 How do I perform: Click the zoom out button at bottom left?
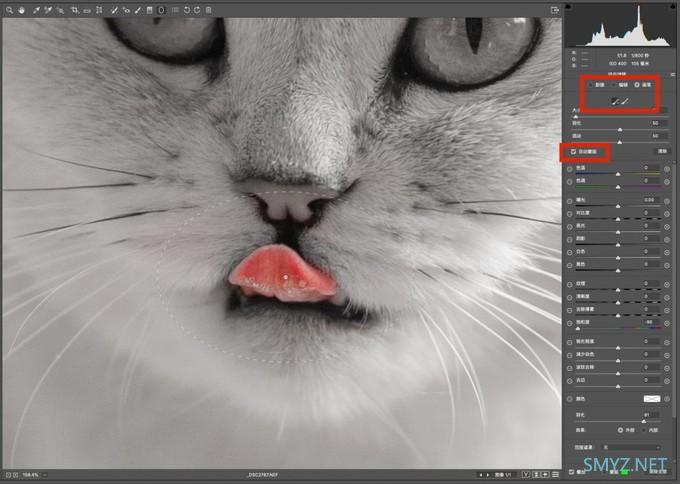click(x=8, y=475)
